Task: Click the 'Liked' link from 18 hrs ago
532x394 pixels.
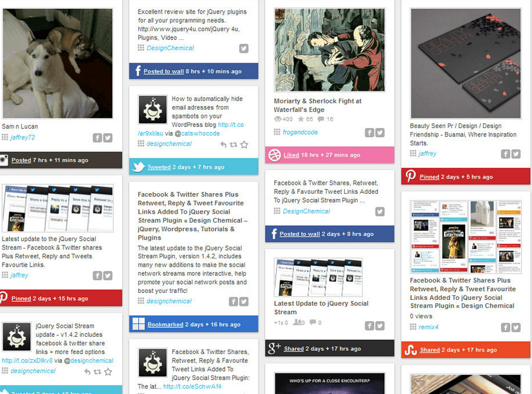Action: point(291,155)
